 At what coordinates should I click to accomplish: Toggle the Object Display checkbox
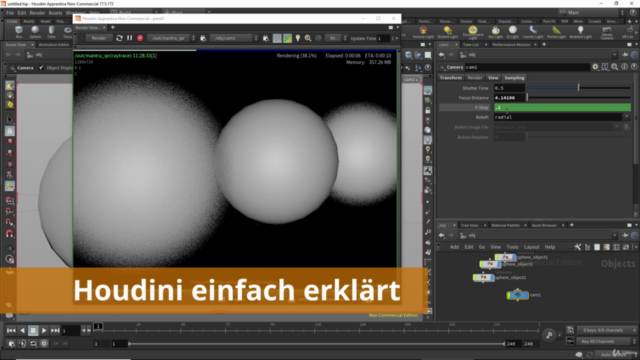41,68
